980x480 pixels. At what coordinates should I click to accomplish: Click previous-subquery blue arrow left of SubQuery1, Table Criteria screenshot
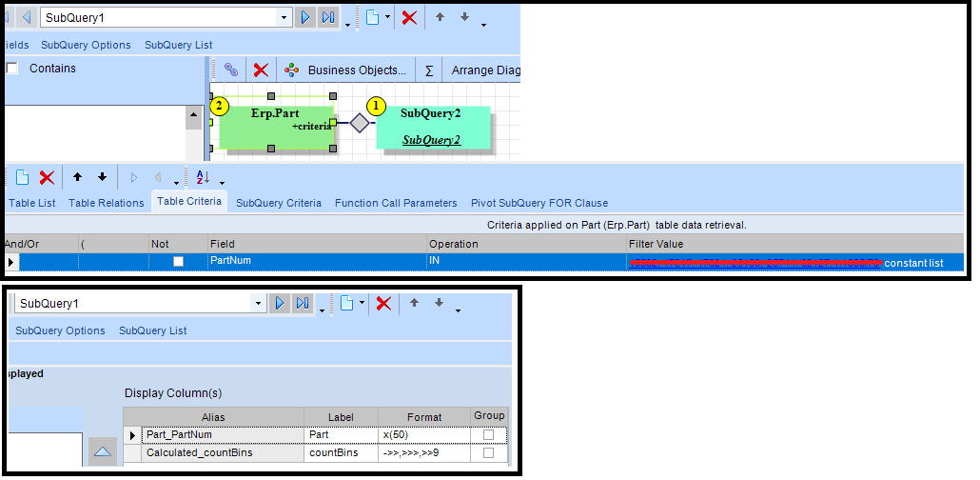(27, 17)
